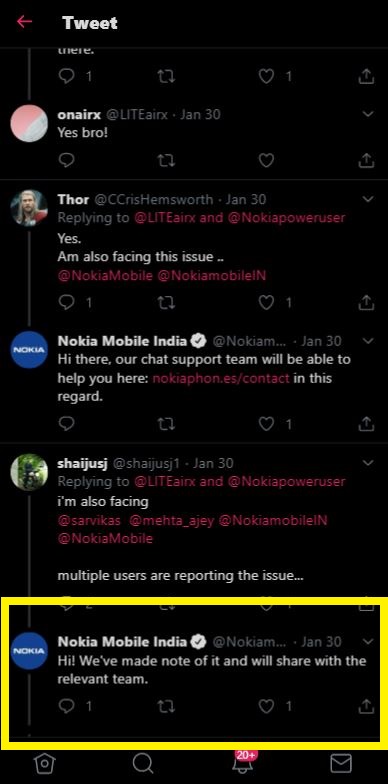Reply to Nokia's "made note of it" tweet
This screenshot has width=388, height=784.
pyautogui.click(x=66, y=706)
